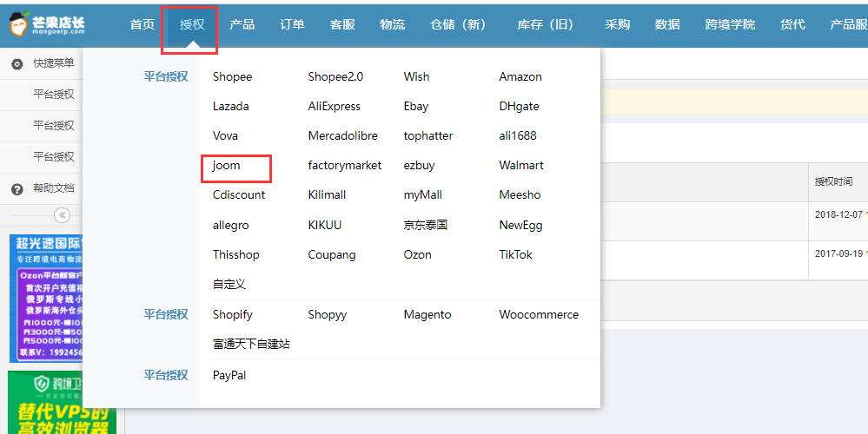Select Shopify store authorization
This screenshot has width=868, height=434.
click(233, 314)
